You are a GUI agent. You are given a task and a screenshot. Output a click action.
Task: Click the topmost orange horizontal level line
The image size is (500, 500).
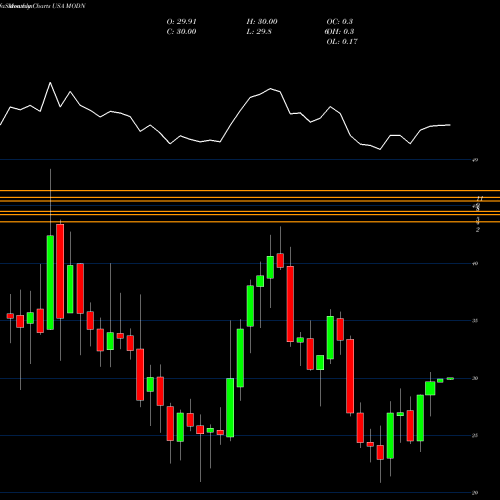(250, 191)
